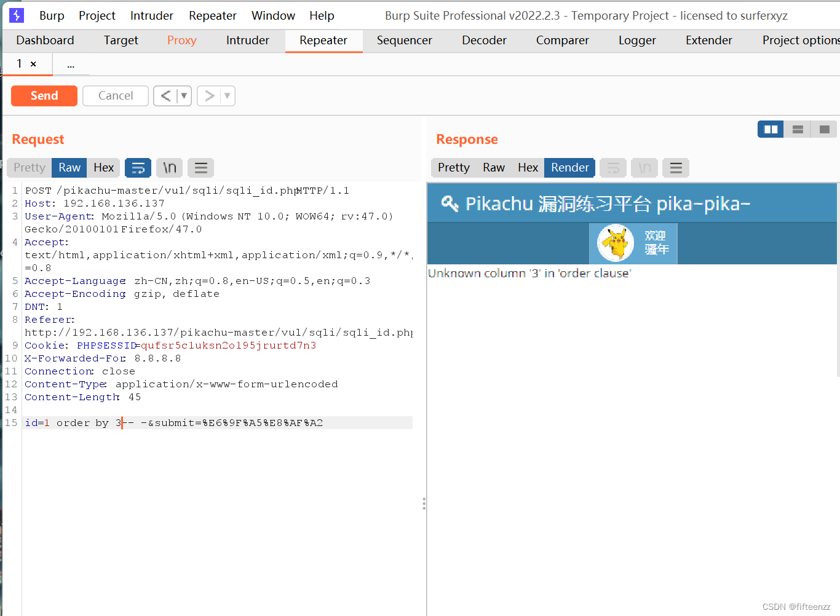Expand the back history dropdown arrow
Viewport: 840px width, 616px height.
184,95
